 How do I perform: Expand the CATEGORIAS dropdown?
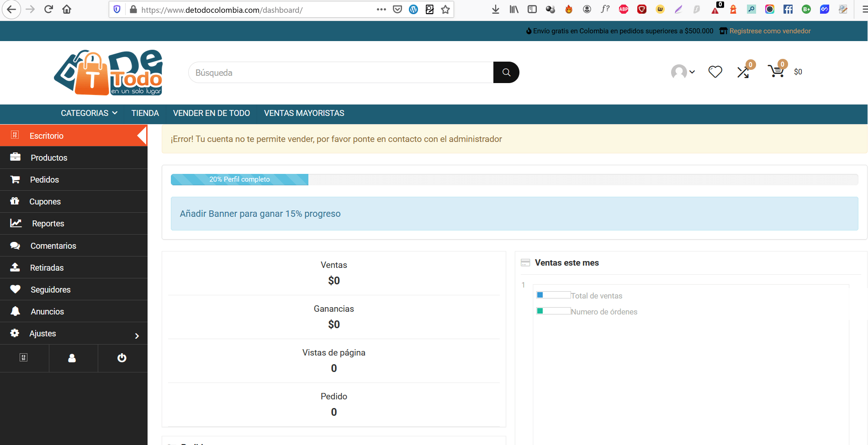pyautogui.click(x=89, y=113)
